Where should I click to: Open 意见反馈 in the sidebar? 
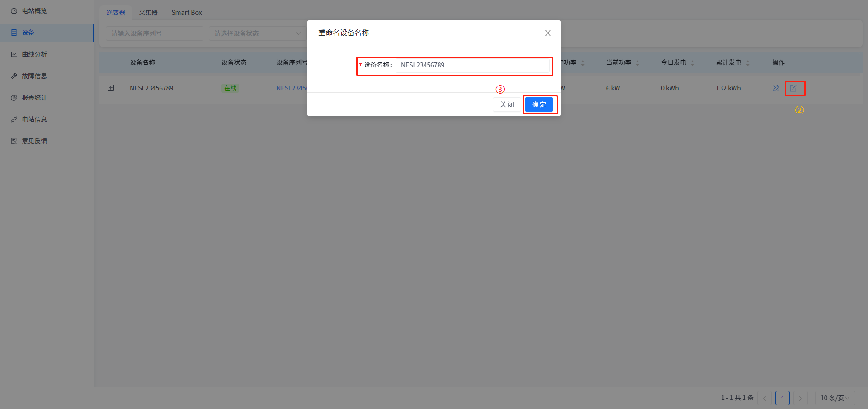(x=34, y=141)
